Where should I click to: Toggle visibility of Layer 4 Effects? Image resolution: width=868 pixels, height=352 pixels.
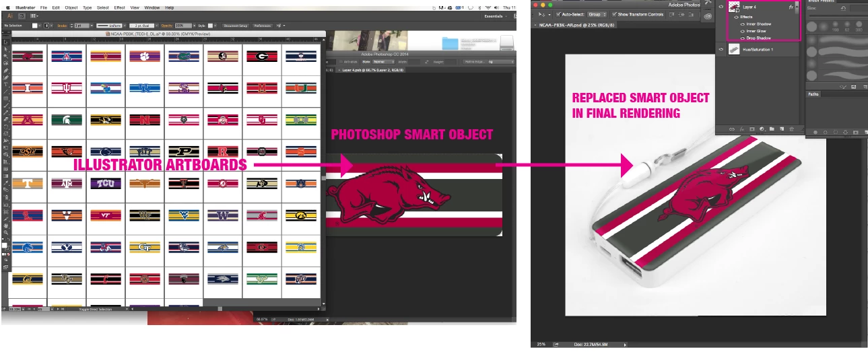(737, 17)
